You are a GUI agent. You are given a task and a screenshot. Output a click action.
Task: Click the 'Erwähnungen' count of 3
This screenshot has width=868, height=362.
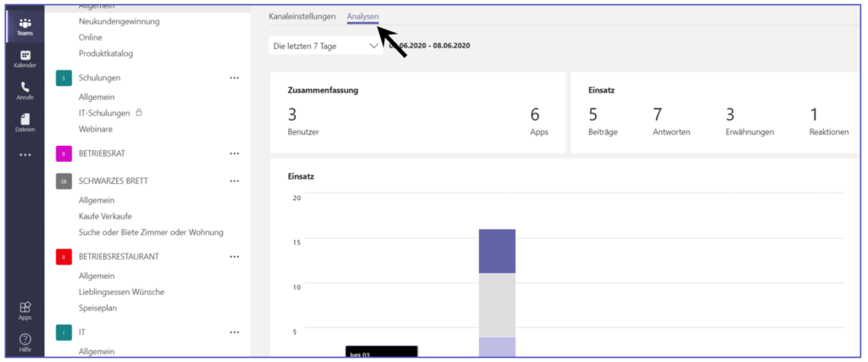(x=730, y=114)
